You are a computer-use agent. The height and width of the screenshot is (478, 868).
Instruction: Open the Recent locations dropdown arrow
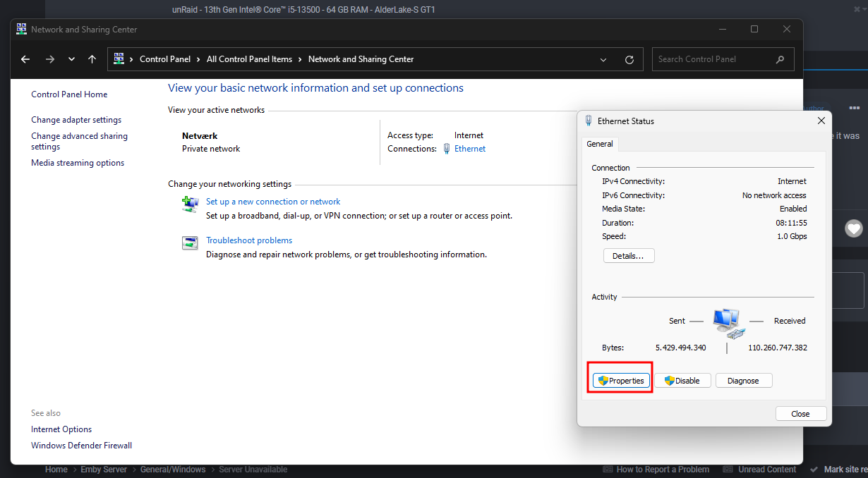coord(71,59)
